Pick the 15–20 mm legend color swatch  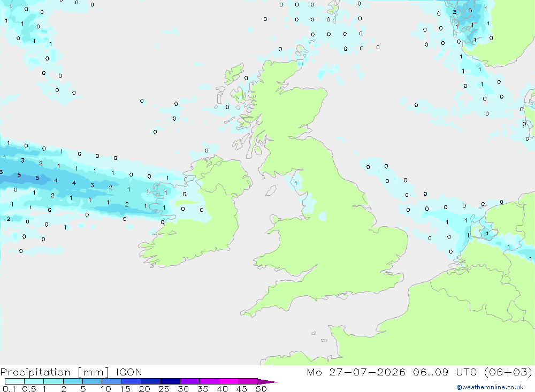(132, 381)
